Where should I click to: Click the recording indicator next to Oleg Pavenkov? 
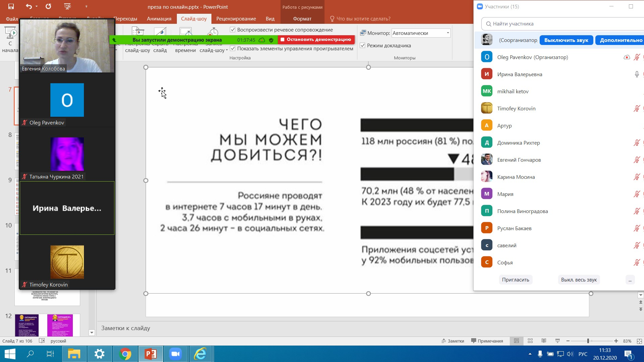point(627,57)
